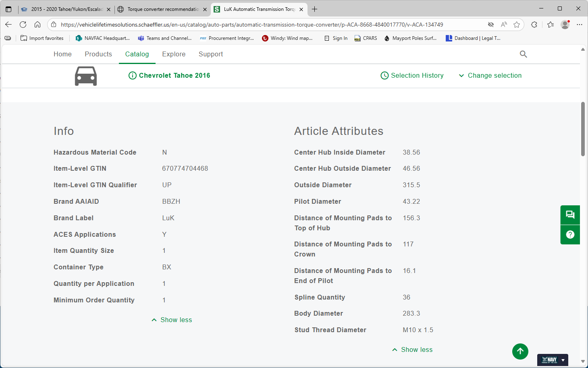The width and height of the screenshot is (588, 368).
Task: Open Read Aloud icon in address bar
Action: (504, 25)
